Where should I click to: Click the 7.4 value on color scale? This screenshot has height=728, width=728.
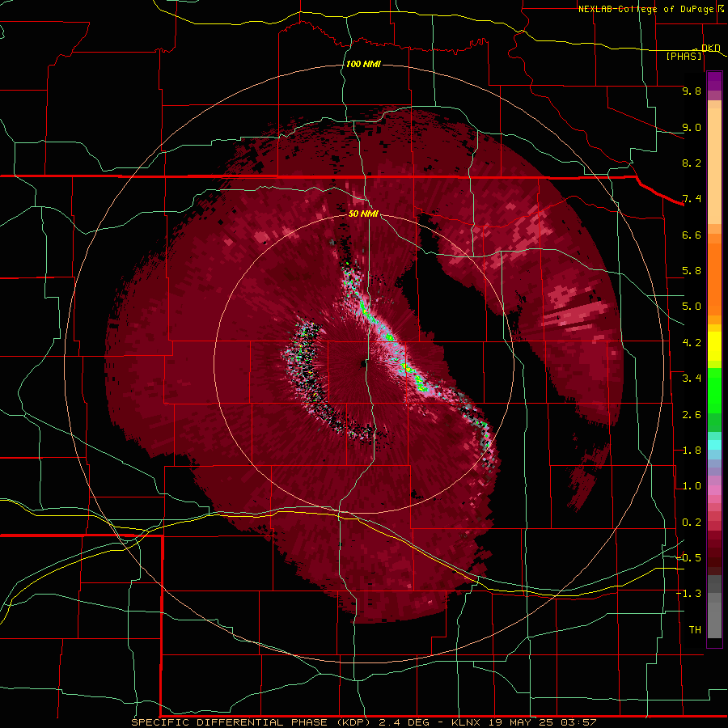coord(692,199)
